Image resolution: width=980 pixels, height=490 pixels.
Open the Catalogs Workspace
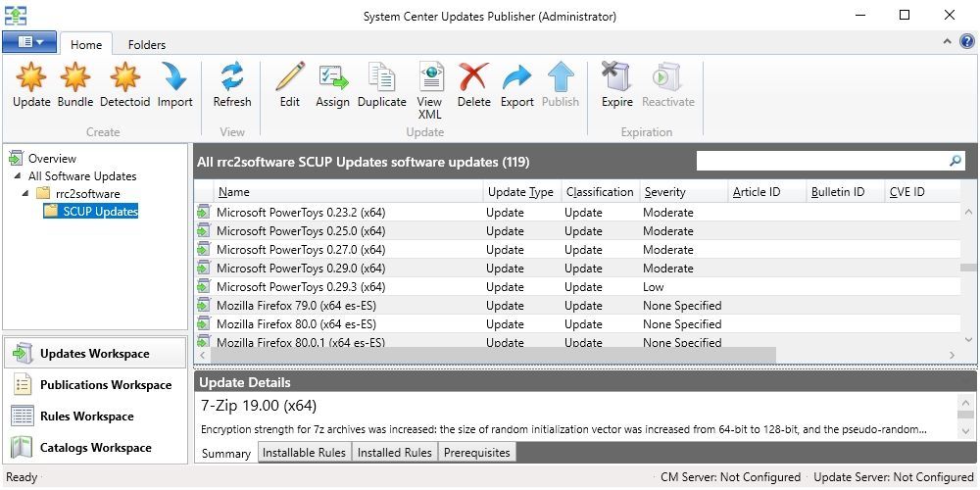[94, 447]
